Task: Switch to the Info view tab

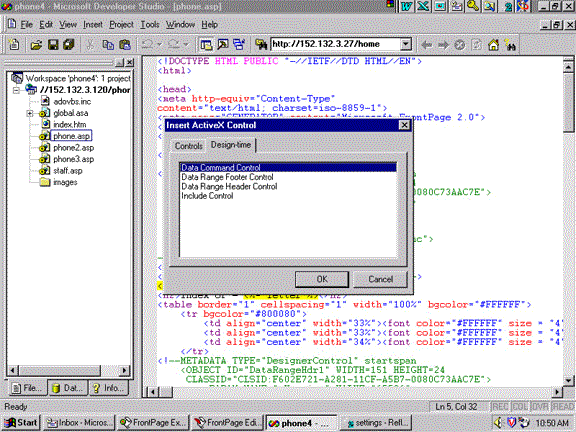Action: pyautogui.click(x=109, y=388)
